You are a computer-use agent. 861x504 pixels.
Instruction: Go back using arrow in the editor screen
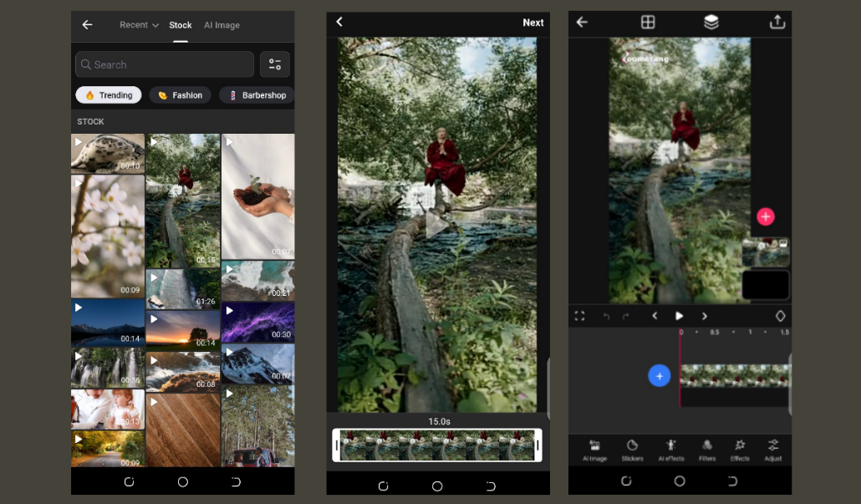(582, 22)
